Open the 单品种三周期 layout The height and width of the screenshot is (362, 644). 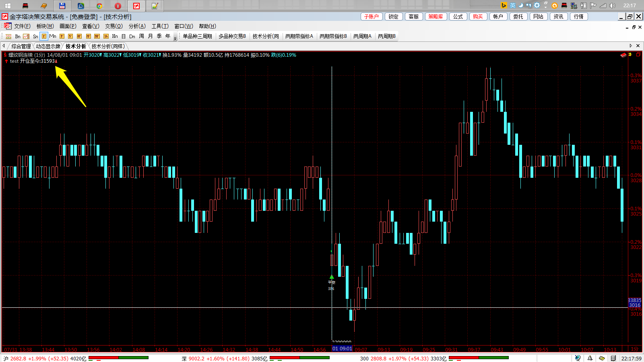(x=197, y=36)
